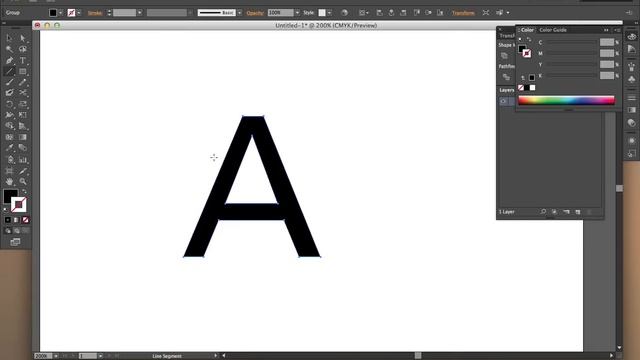The width and height of the screenshot is (640, 360).
Task: Enable Draw Normal mode in toolbox
Action: click(x=8, y=231)
